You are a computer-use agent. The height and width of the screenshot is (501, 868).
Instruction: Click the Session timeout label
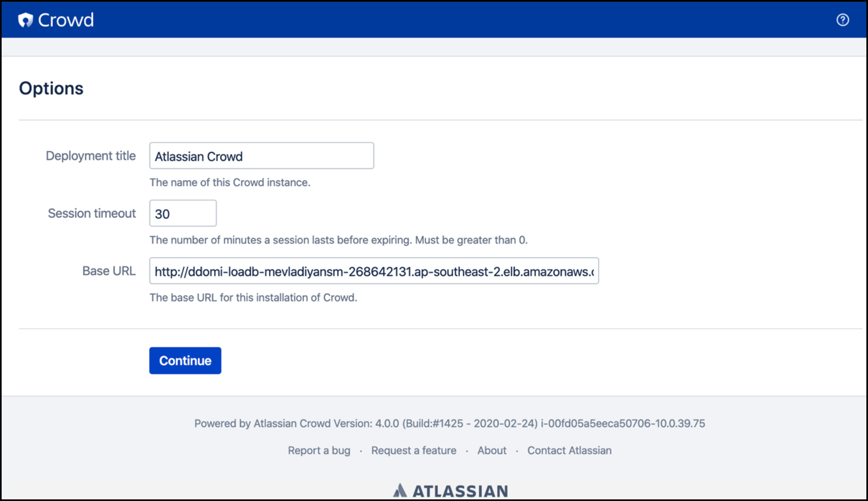(92, 213)
